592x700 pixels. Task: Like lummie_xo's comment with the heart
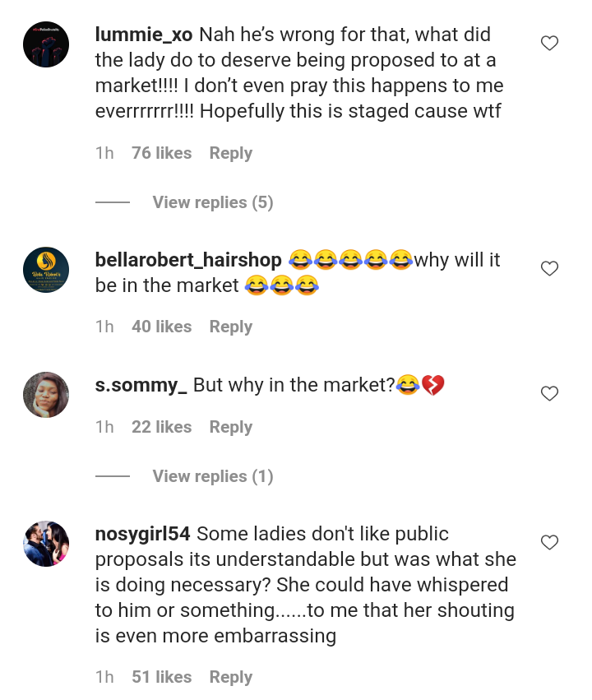tap(549, 44)
